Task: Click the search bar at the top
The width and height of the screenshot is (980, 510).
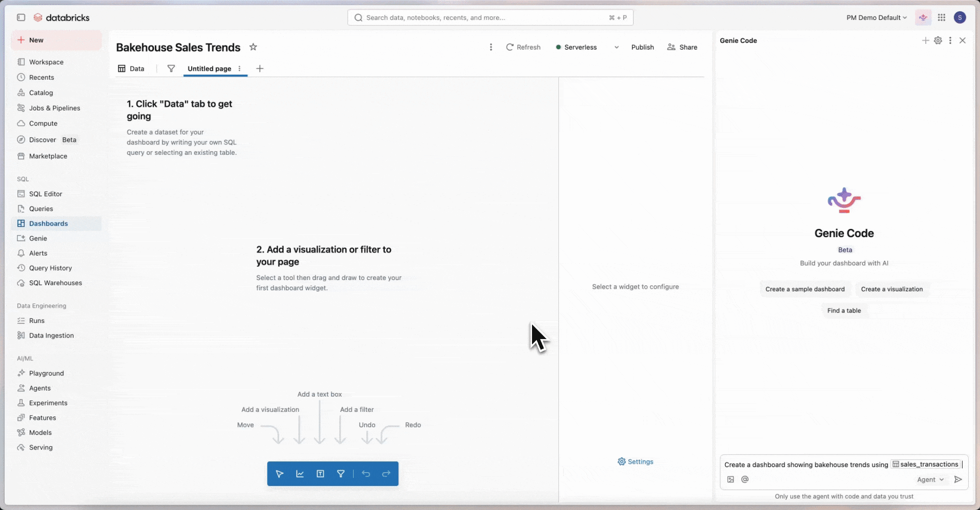Action: [x=490, y=17]
